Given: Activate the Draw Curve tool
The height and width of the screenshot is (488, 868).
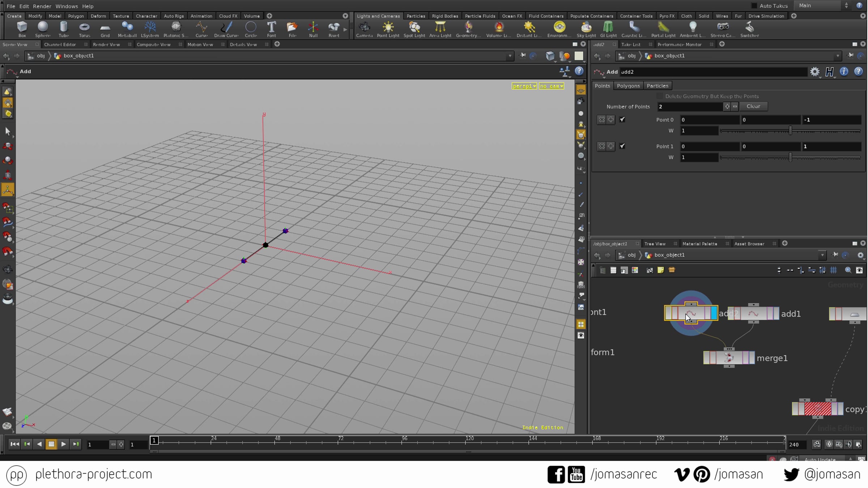Looking at the screenshot, I should 226,29.
